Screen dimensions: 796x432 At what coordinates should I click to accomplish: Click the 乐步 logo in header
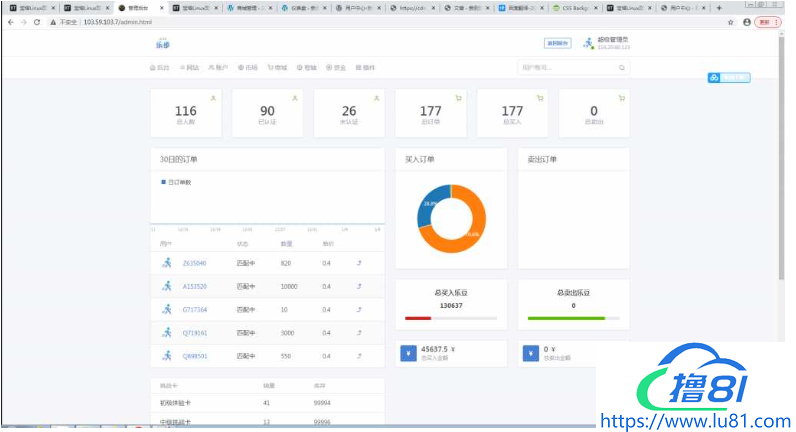point(163,44)
